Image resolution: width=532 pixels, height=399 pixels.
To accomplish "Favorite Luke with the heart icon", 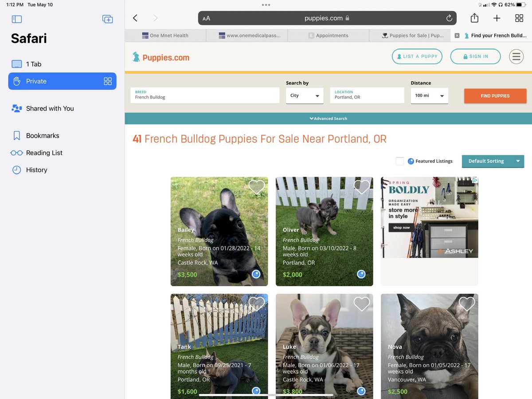I will pyautogui.click(x=362, y=304).
